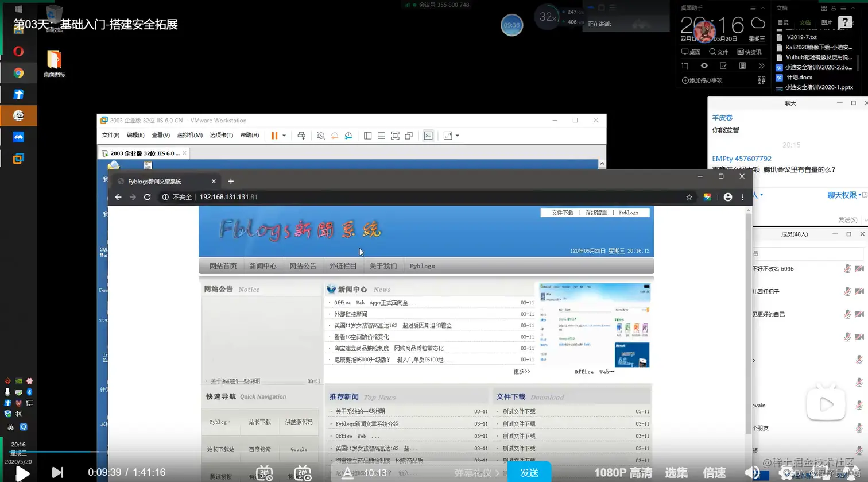Collapse 桌面助手 widget with up chevron
The width and height of the screenshot is (868, 482).
click(762, 9)
